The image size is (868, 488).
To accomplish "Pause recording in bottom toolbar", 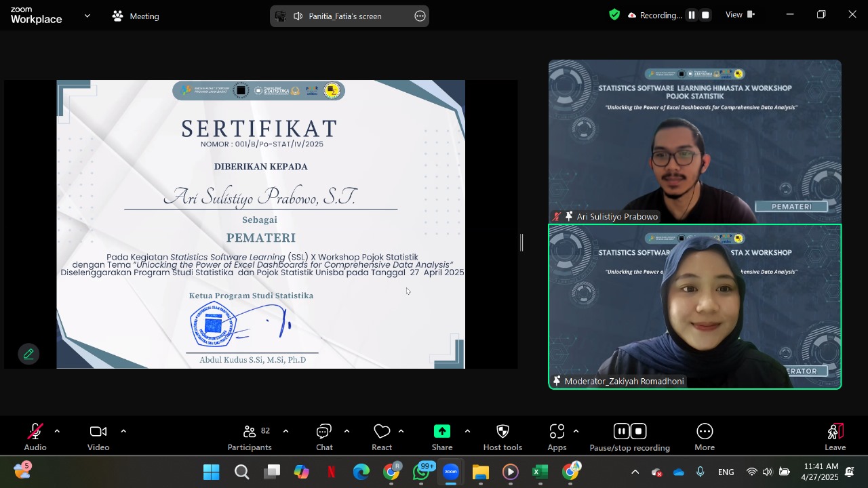I will click(621, 432).
